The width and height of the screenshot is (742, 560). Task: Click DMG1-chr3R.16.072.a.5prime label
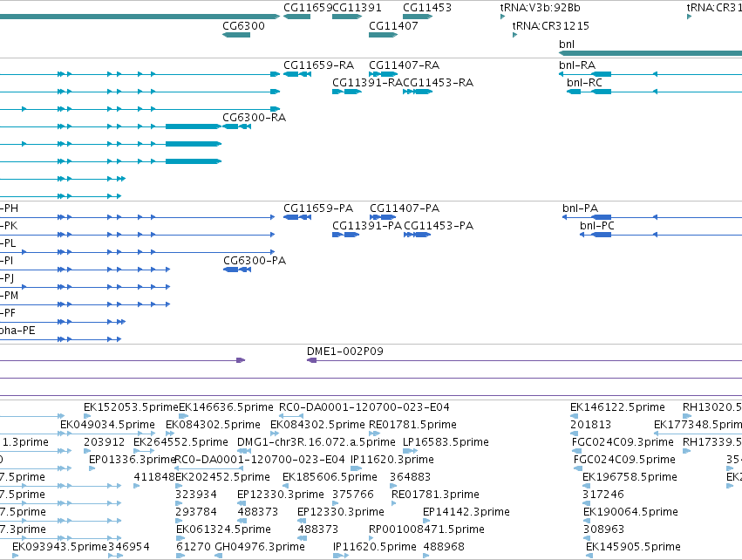point(317,442)
